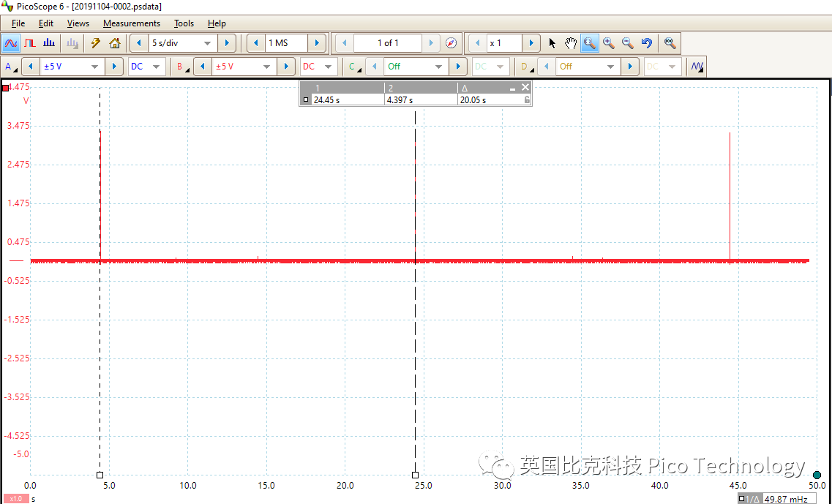Screen dimensions: 832x504
Task: Minimize the ruler legend panel
Action: (x=513, y=87)
